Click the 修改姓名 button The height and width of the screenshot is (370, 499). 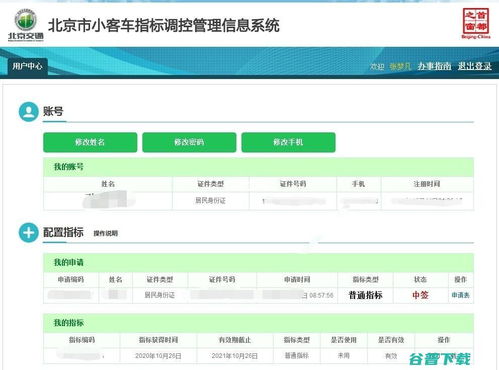click(x=90, y=142)
